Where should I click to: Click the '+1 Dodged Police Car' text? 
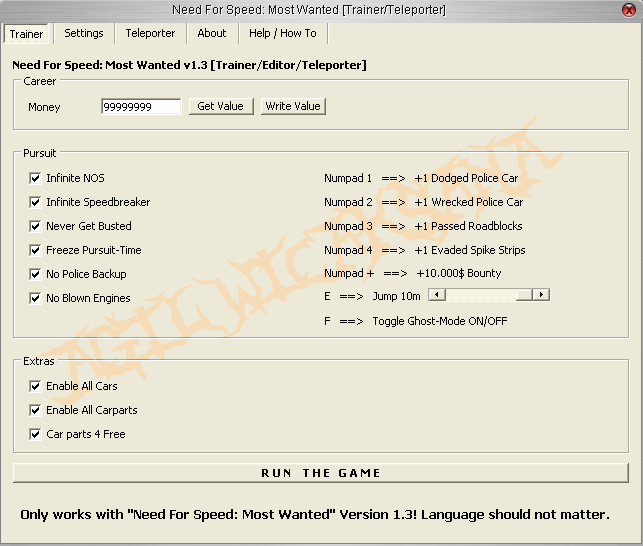(466, 178)
